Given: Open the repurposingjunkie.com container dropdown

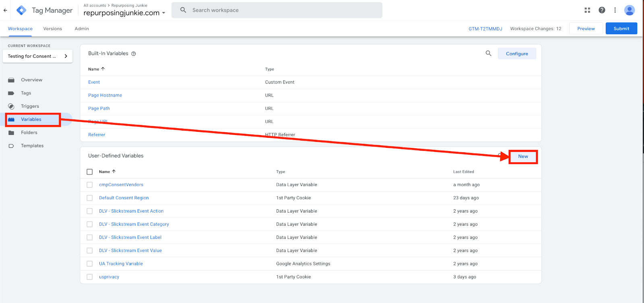Looking at the screenshot, I should [124, 13].
